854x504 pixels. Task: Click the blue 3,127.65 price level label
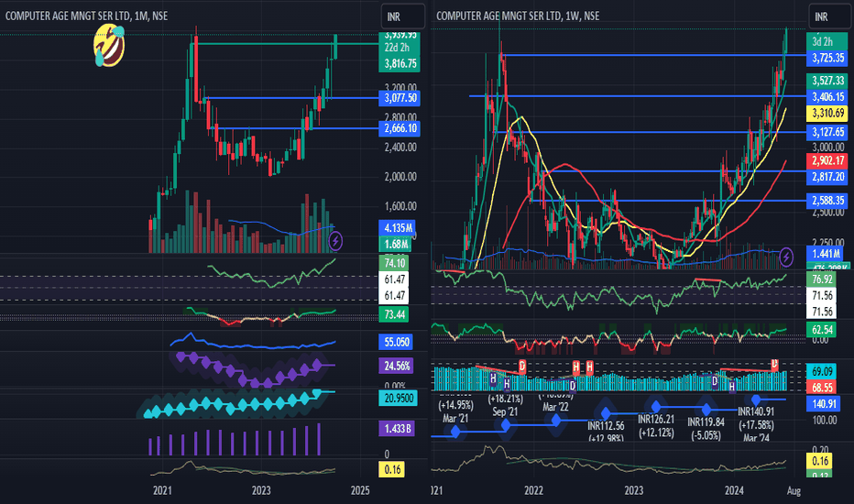pos(827,132)
